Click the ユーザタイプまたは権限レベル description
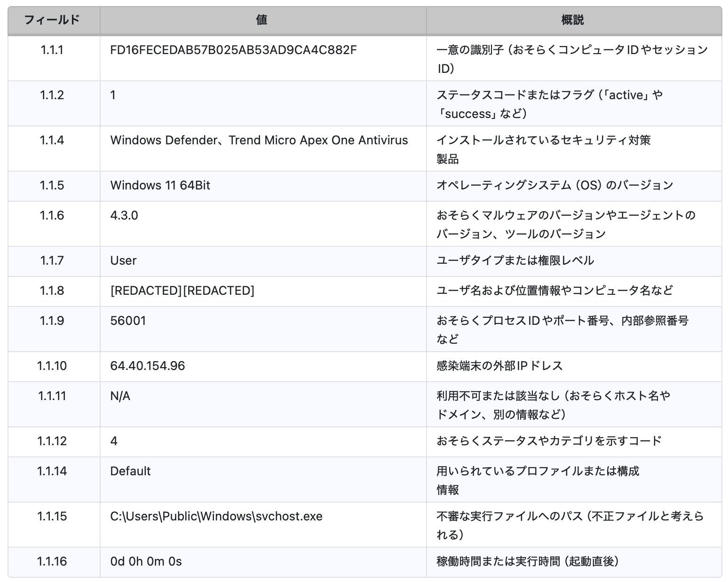 point(515,260)
